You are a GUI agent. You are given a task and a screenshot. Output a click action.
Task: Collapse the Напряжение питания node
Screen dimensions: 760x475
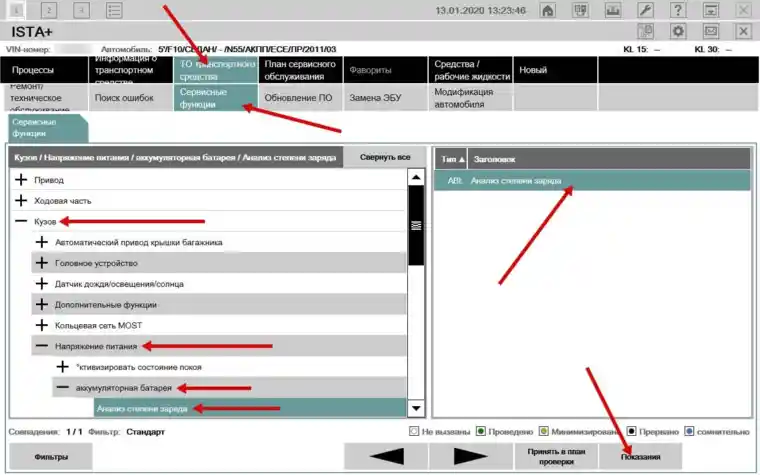pyautogui.click(x=42, y=346)
